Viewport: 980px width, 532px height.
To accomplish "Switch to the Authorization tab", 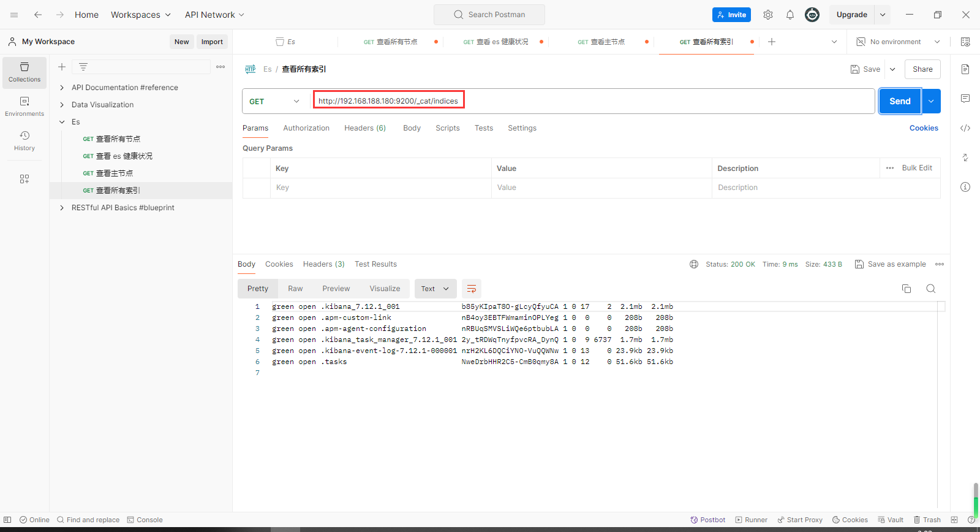I will 306,128.
